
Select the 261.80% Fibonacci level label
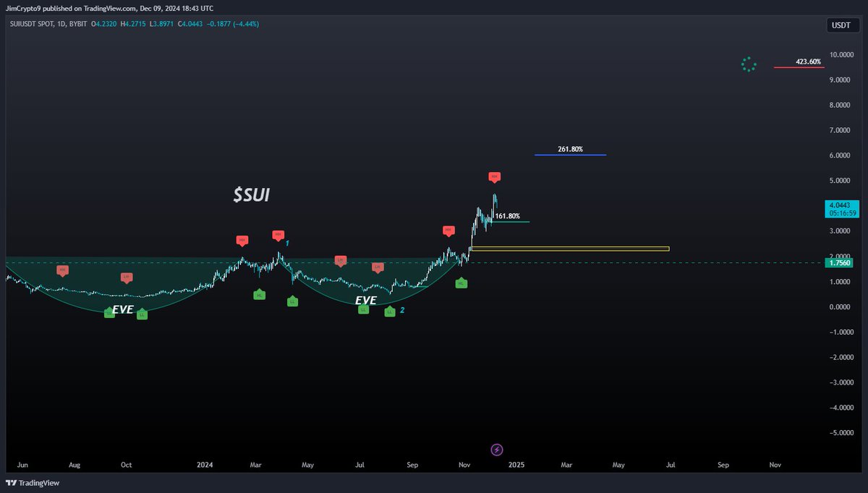tap(570, 149)
